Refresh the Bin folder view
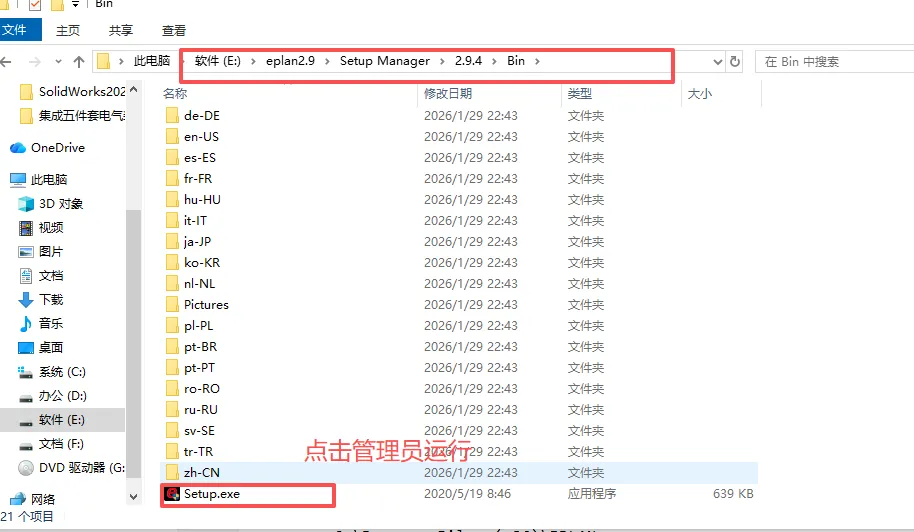 pyautogui.click(x=735, y=61)
